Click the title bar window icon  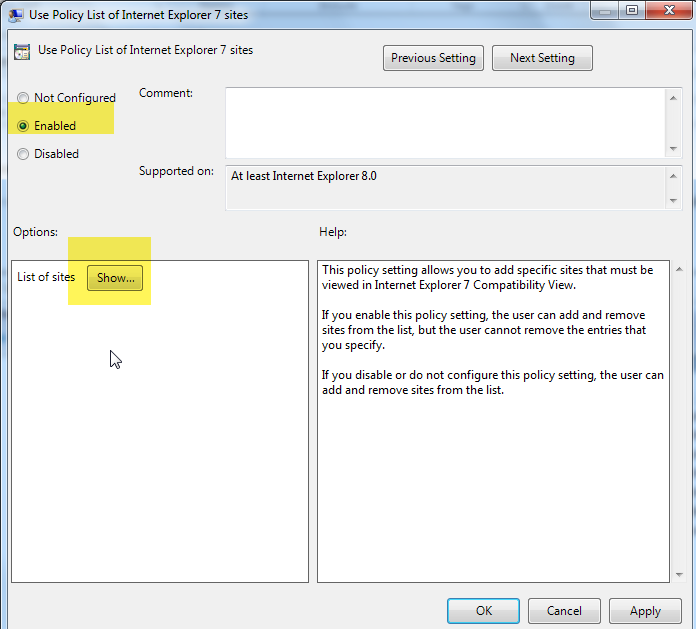tap(16, 15)
